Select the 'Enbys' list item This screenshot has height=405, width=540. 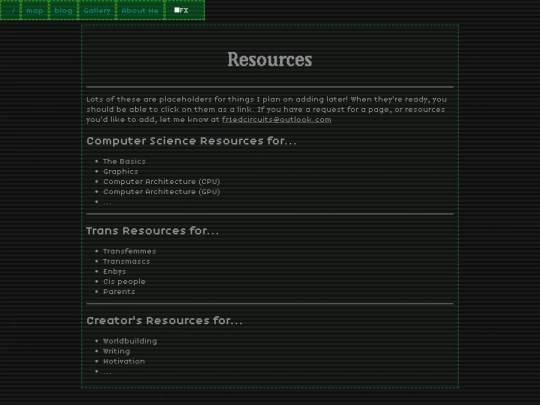click(x=115, y=271)
